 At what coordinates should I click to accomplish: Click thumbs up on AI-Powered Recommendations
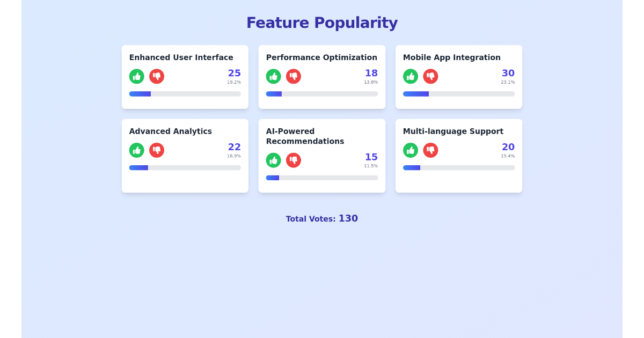click(274, 160)
